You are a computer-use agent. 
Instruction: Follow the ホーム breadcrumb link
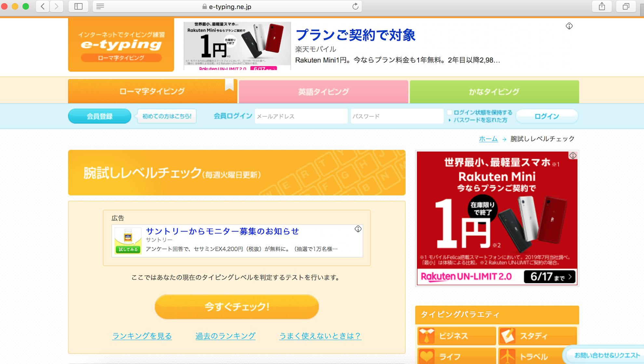coord(488,139)
